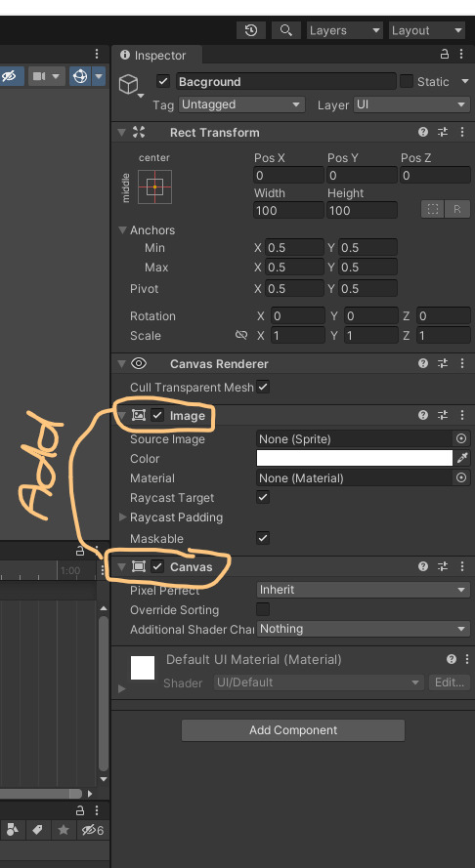The image size is (475, 868).
Task: Collapse the Anchors section
Action: pyautogui.click(x=123, y=230)
